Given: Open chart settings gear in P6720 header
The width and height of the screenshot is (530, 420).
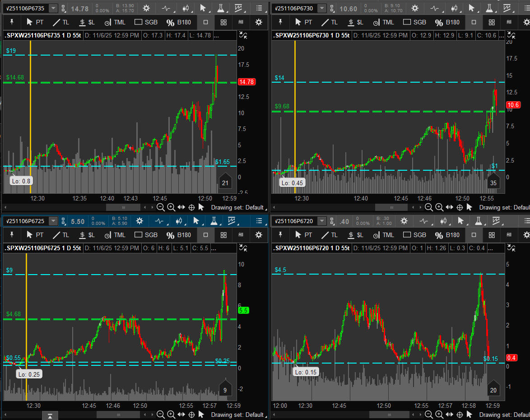Looking at the screenshot, I should point(404,221).
